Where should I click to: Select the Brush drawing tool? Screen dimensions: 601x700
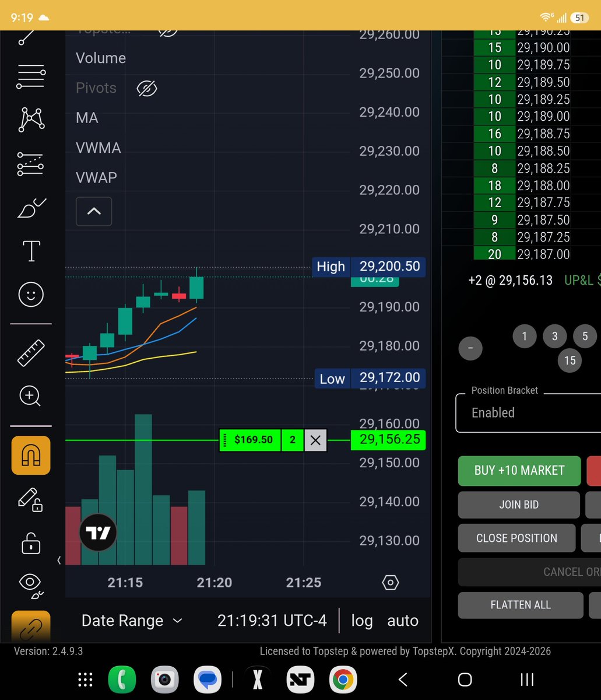point(31,208)
